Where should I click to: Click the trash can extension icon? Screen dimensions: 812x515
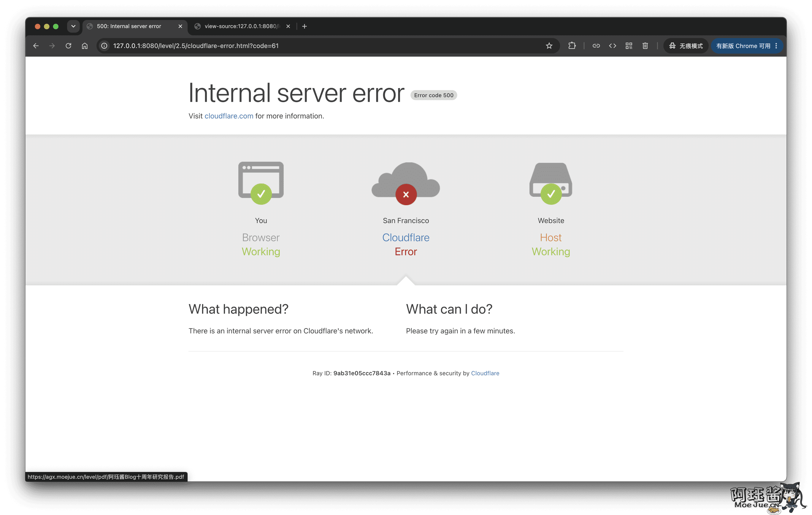645,46
